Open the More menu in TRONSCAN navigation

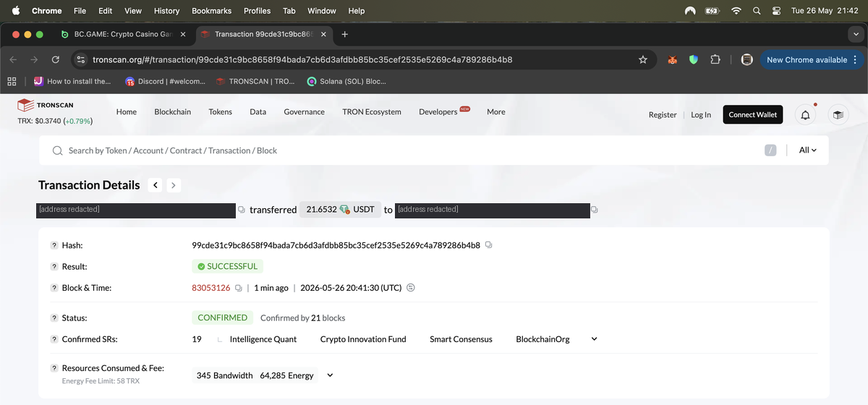click(x=496, y=112)
